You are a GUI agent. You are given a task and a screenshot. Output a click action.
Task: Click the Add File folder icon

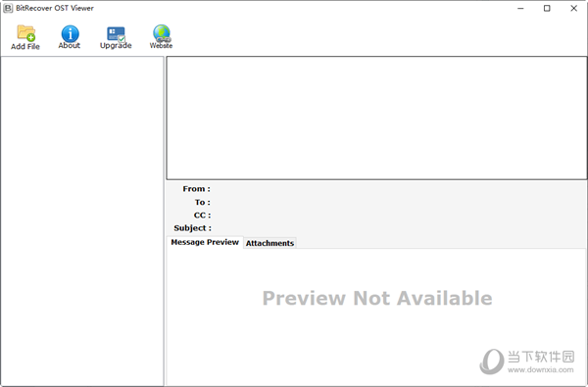(x=26, y=33)
